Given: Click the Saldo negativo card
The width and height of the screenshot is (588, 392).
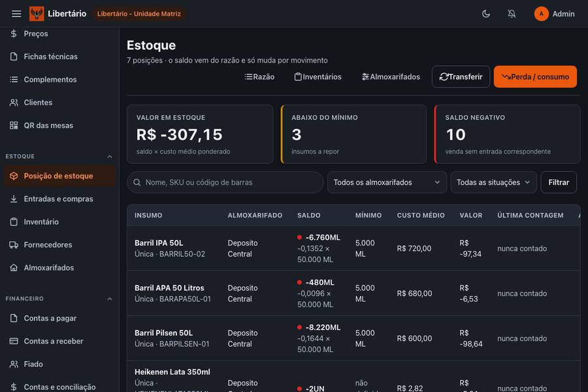Looking at the screenshot, I should click(x=508, y=135).
